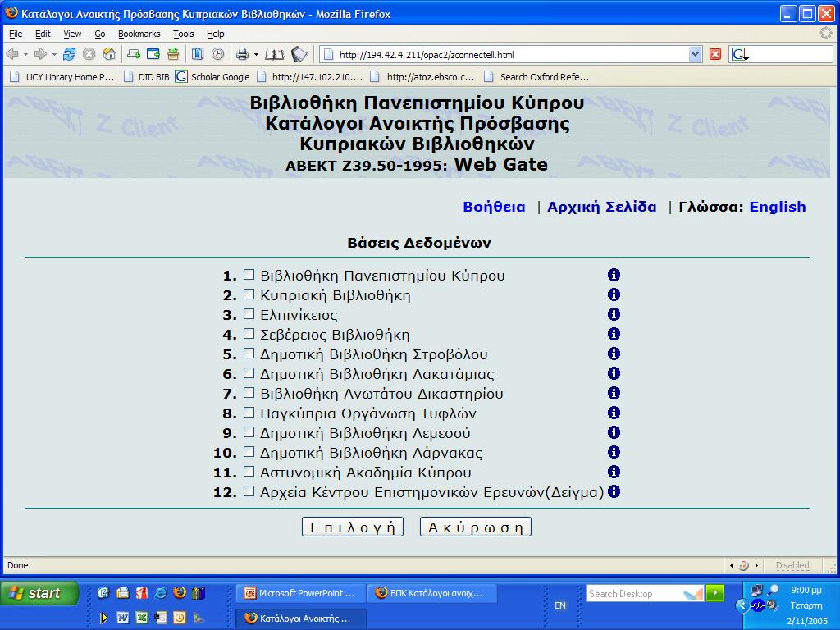Select Αστυνομική Ακαδημία Κύπρου checkbox
Viewport: 840px width, 630px height.
tap(249, 471)
